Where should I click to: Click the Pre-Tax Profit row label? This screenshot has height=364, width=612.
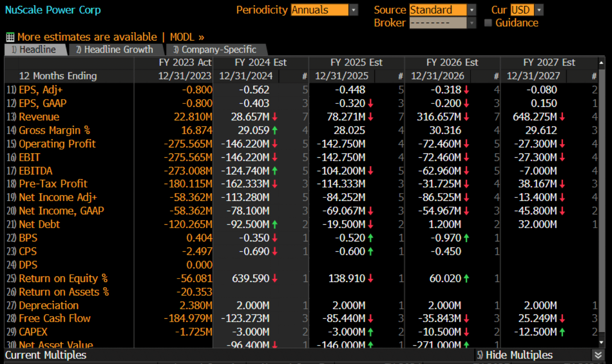[x=53, y=184]
